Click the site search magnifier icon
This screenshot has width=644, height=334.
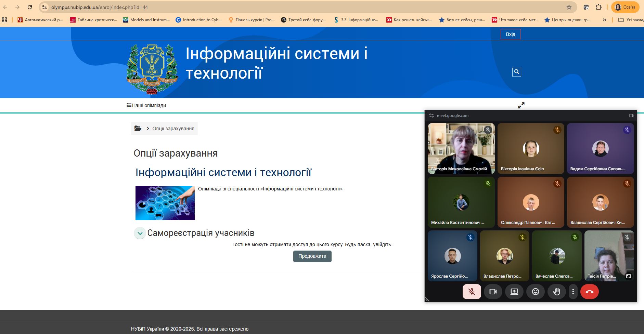[x=516, y=72]
